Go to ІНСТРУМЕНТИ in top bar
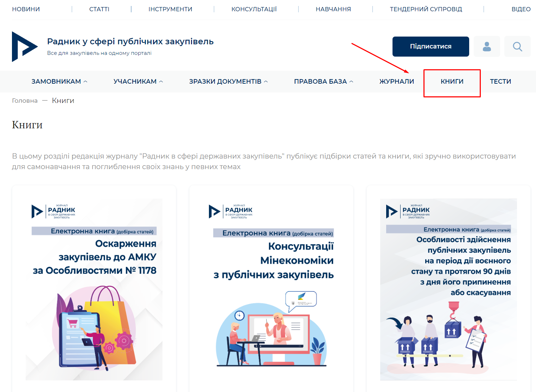Screen dimensions: 536x392 (170, 9)
